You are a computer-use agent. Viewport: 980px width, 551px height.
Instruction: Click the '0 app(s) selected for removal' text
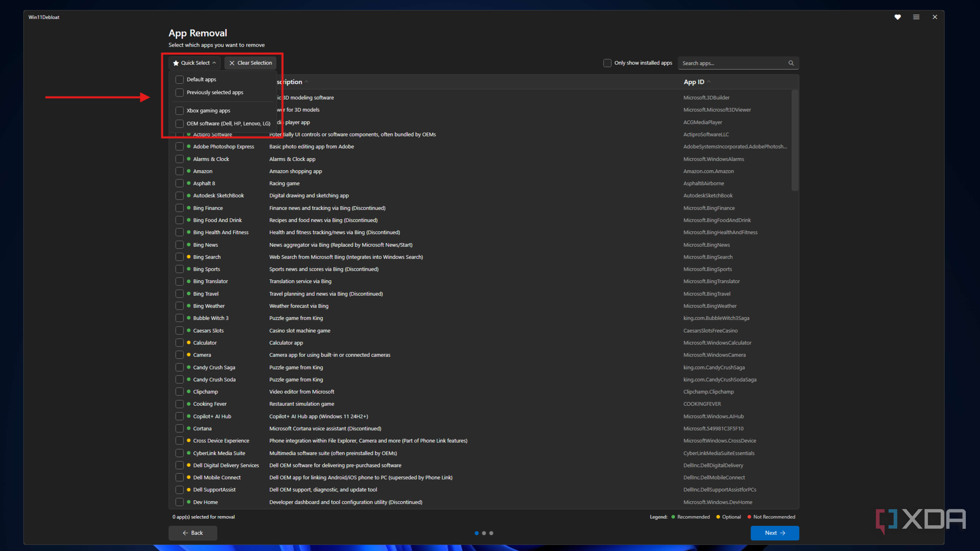(204, 517)
